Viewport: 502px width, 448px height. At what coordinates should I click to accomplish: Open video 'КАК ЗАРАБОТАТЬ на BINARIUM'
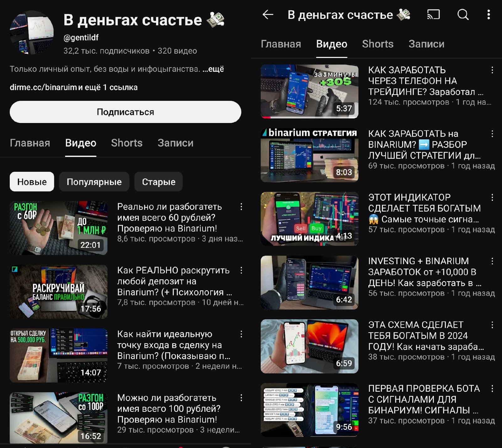424,144
